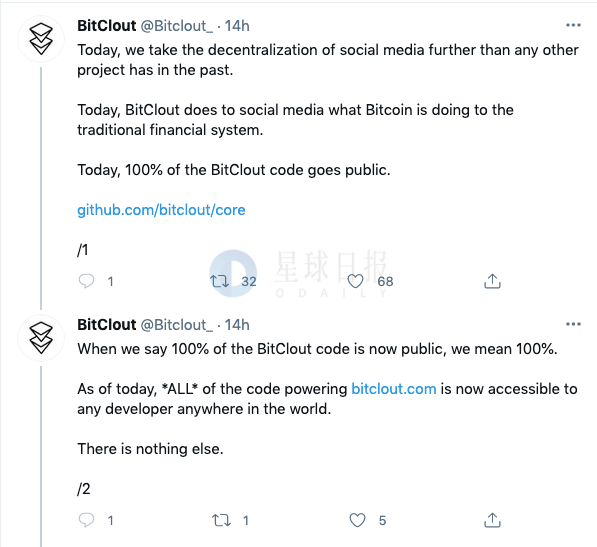Screen dimensions: 597x547
Task: Like the second tweet with 5 likes
Action: click(x=357, y=520)
